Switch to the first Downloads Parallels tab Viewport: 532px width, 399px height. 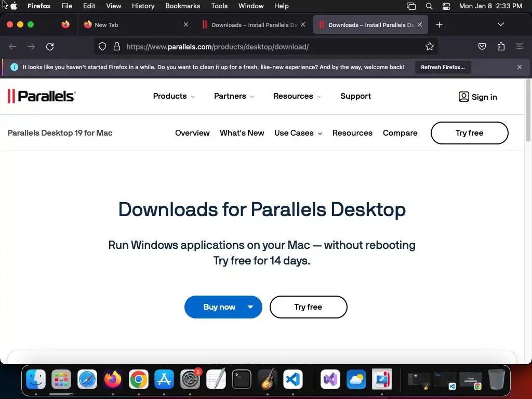pyautogui.click(x=254, y=25)
